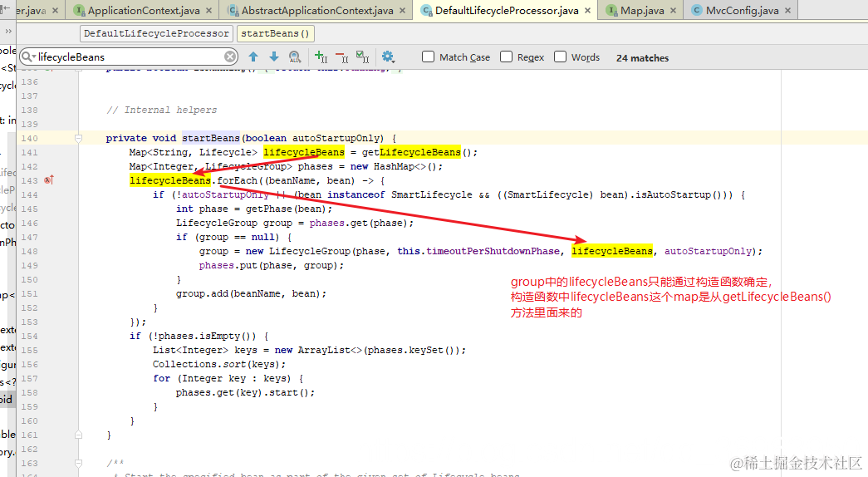
Task: Click inside the lifecycleBeans search field
Action: (x=130, y=57)
